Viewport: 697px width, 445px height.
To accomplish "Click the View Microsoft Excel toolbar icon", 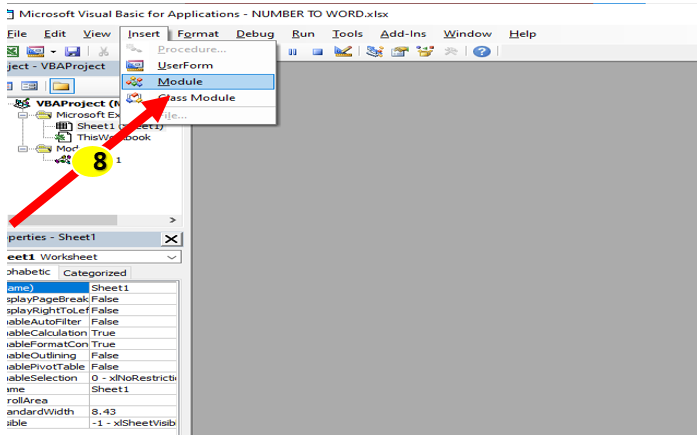I will [x=12, y=52].
